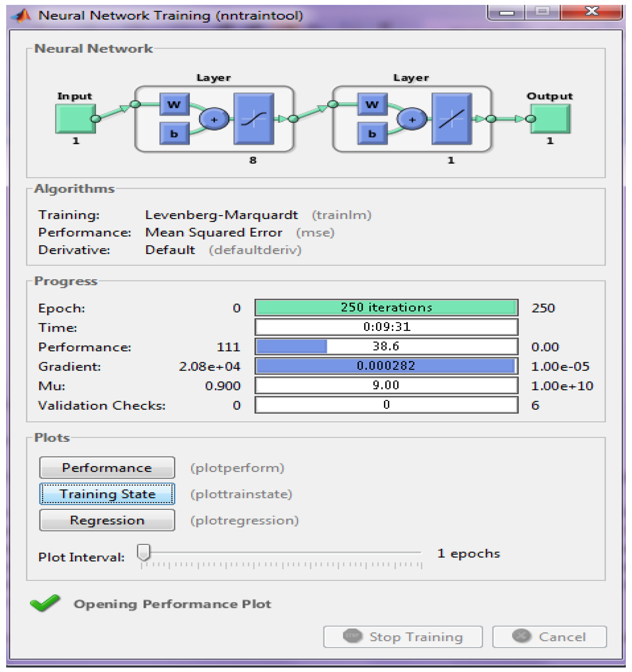Viewport: 632px width, 672px height.
Task: Click the W weight block in the second layer
Action: pyautogui.click(x=372, y=104)
